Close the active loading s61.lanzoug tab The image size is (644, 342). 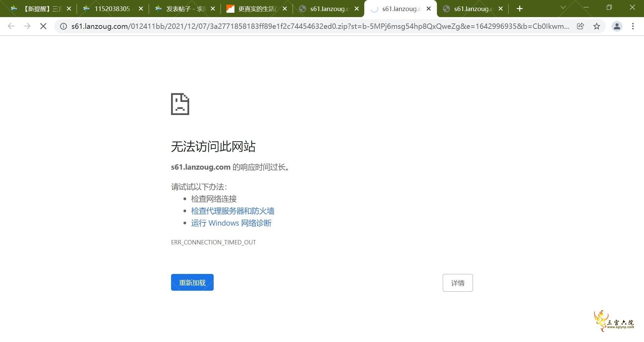(x=429, y=9)
